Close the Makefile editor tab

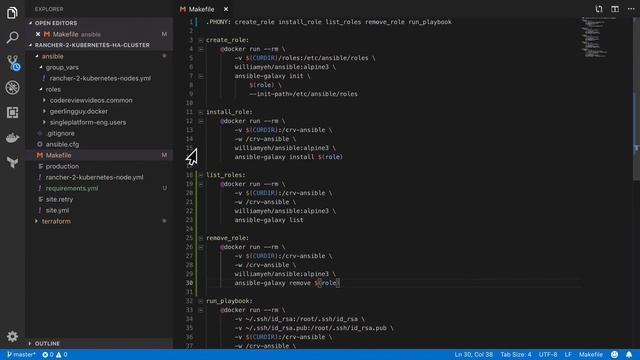tap(226, 9)
